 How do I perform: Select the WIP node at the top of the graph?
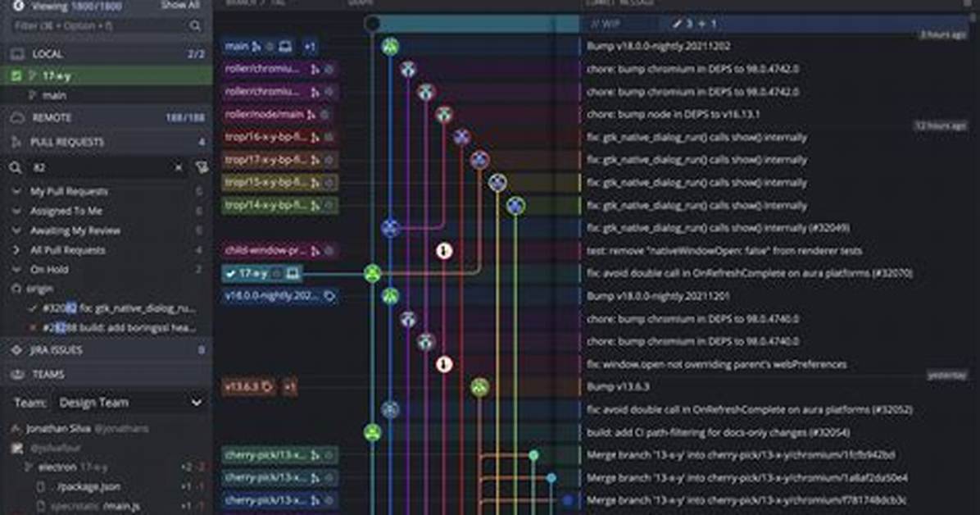point(373,24)
